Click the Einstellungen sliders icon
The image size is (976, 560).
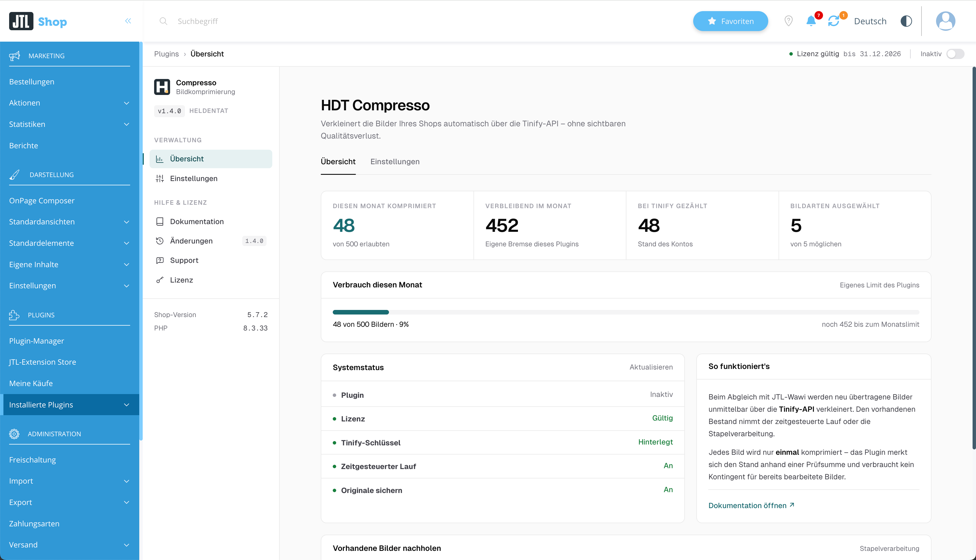160,178
